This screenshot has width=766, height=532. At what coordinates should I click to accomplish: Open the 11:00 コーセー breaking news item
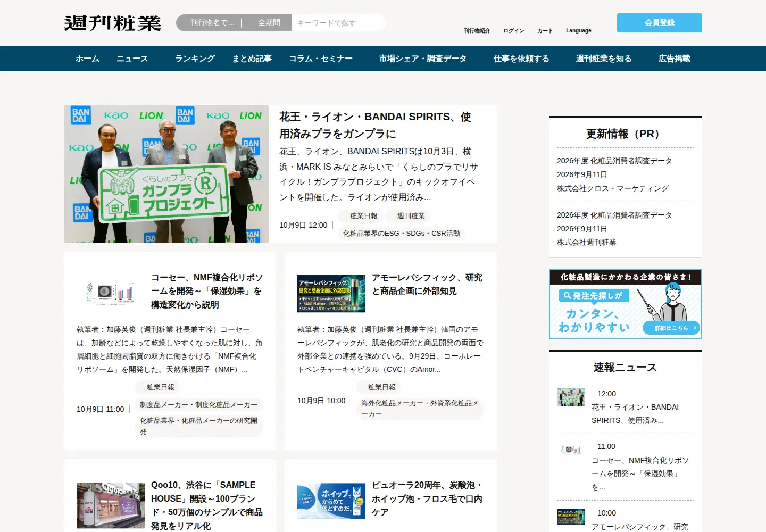tap(626, 467)
